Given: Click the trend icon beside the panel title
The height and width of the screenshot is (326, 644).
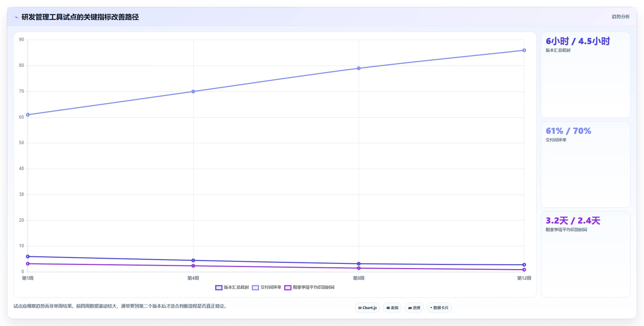Looking at the screenshot, I should point(16,17).
